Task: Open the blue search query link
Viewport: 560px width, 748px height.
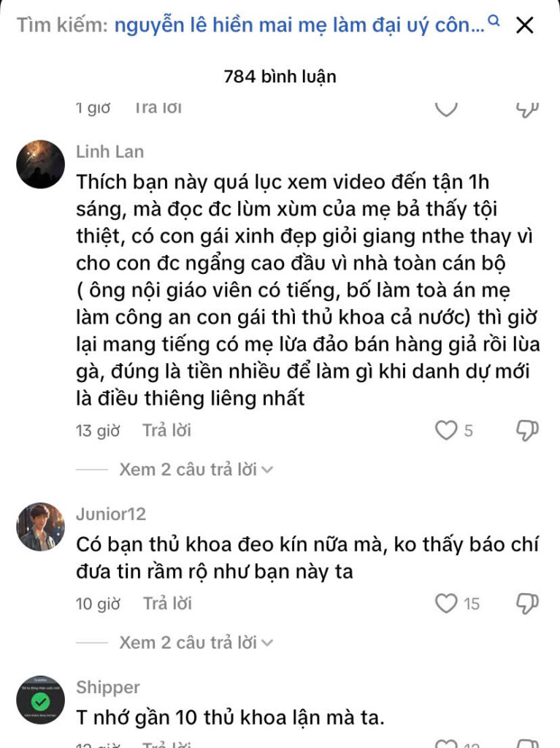Action: pyautogui.click(x=299, y=25)
